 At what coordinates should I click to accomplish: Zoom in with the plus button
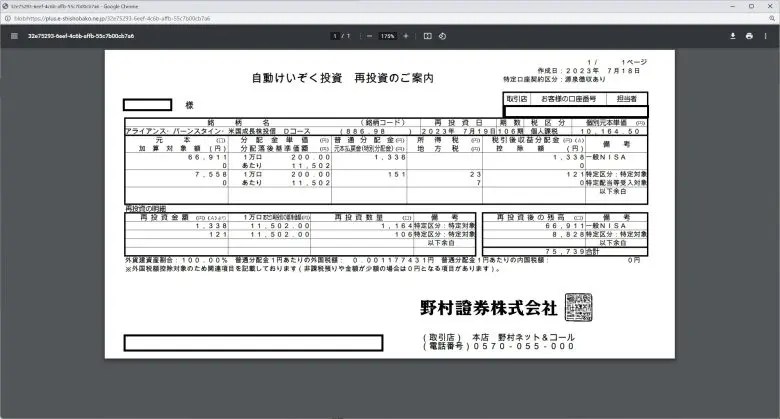405,36
